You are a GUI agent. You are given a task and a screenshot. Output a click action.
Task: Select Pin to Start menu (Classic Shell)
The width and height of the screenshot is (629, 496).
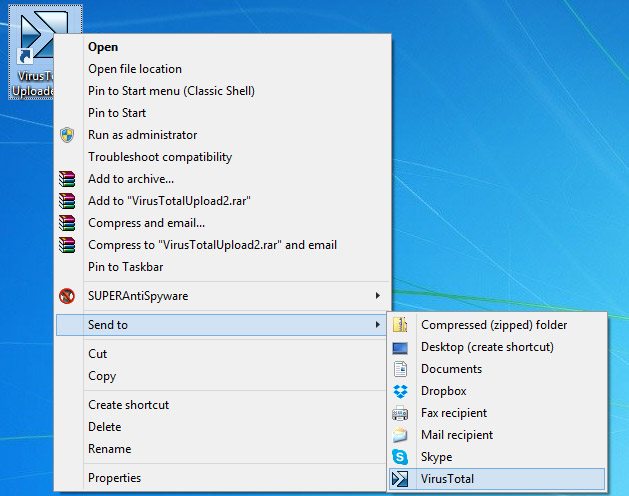coord(222,91)
